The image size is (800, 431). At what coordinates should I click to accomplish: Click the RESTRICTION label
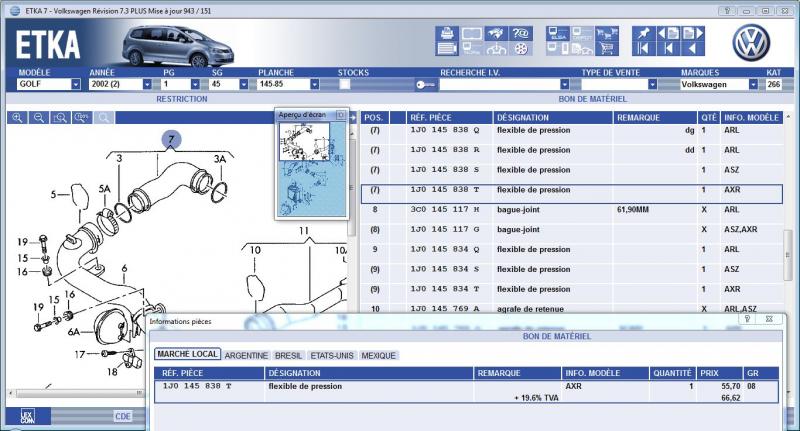(182, 99)
